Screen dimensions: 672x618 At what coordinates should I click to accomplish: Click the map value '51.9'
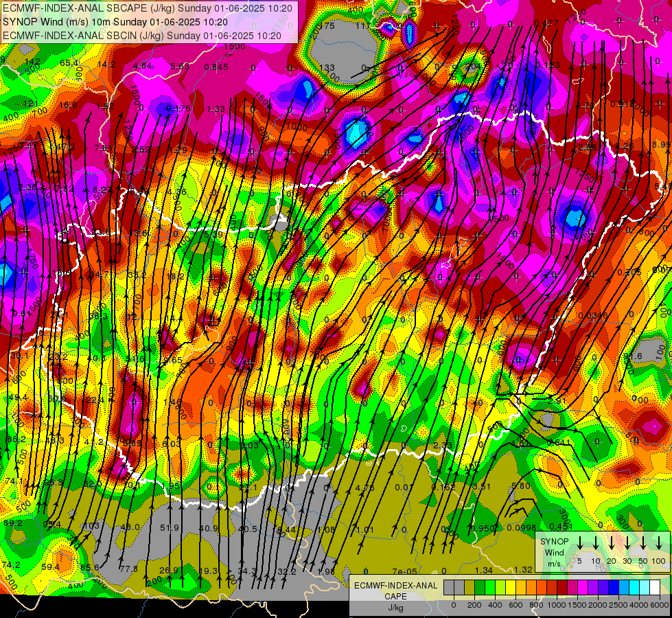[170, 527]
